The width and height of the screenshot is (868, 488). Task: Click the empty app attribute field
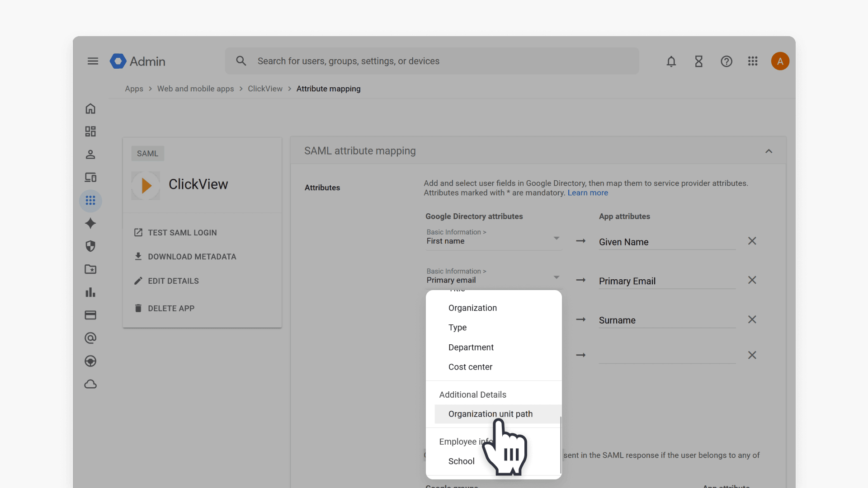[667, 356]
